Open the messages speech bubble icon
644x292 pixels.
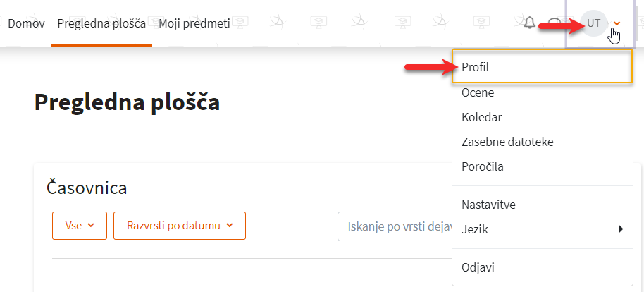point(555,23)
